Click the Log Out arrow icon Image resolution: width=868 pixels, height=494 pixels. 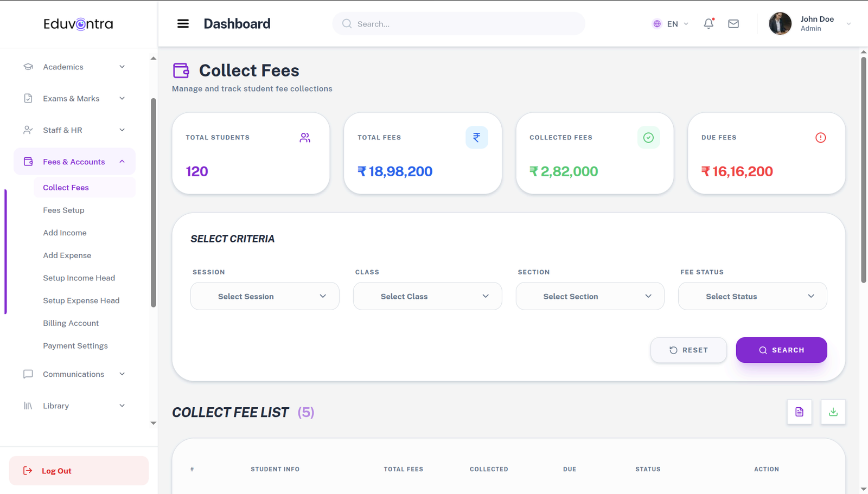(28, 471)
